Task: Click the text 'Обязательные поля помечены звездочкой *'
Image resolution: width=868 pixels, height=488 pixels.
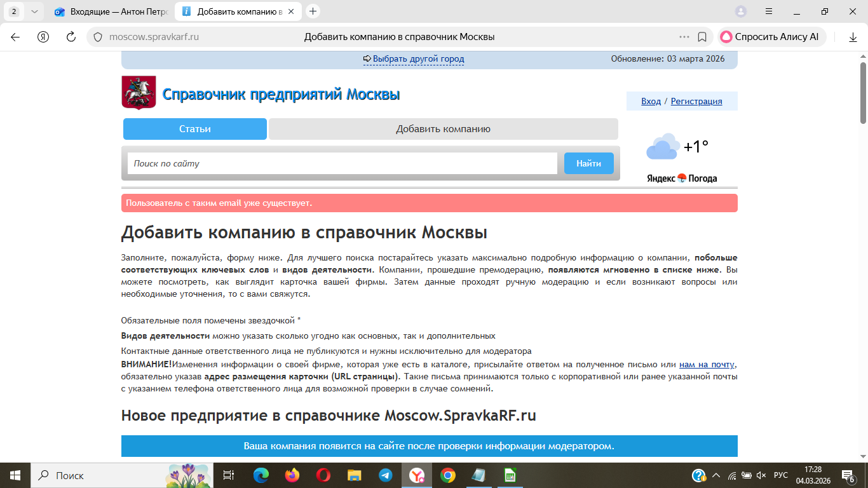Action: pyautogui.click(x=211, y=320)
